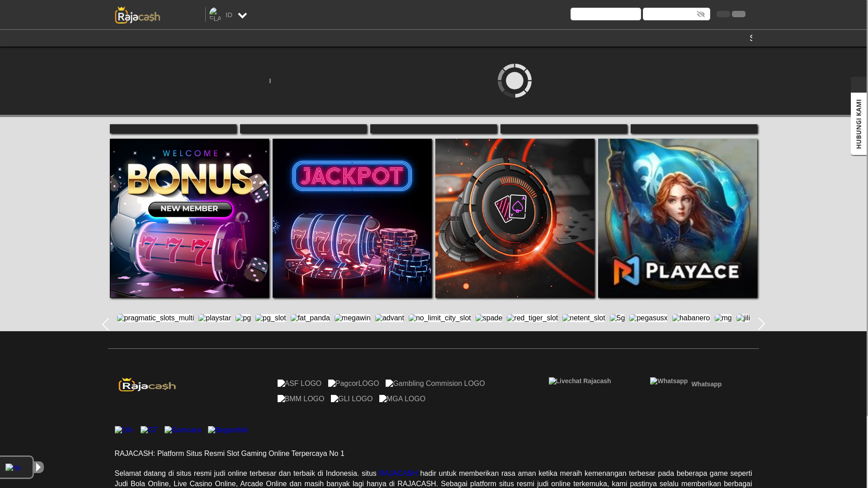Expand the bottom-left floating panel arrow
The height and width of the screenshot is (488, 868).
(x=39, y=467)
